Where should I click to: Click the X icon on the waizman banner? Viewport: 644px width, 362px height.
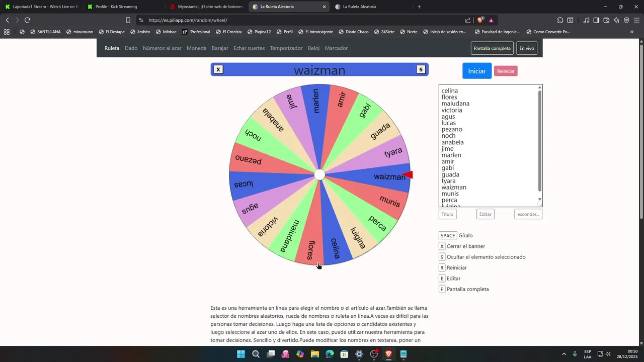(x=218, y=69)
